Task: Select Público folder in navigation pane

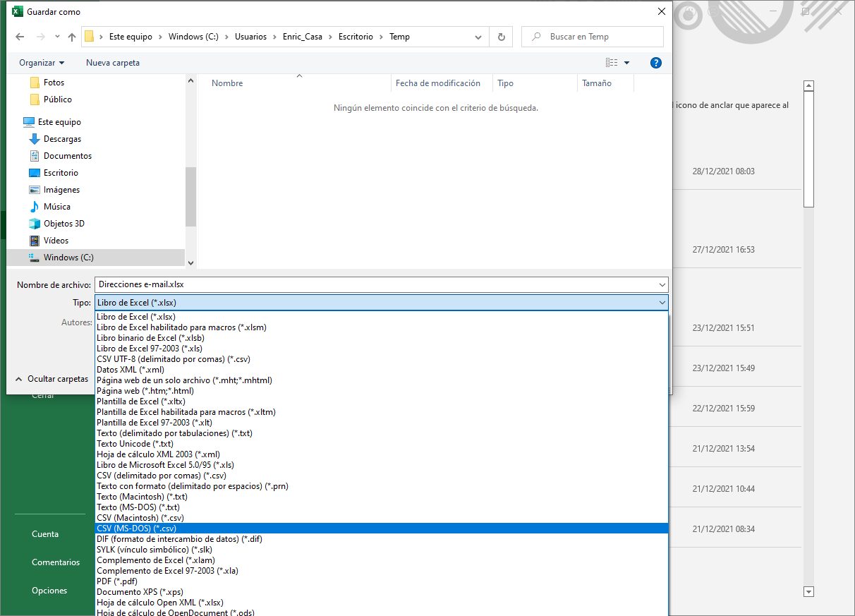Action: (58, 99)
